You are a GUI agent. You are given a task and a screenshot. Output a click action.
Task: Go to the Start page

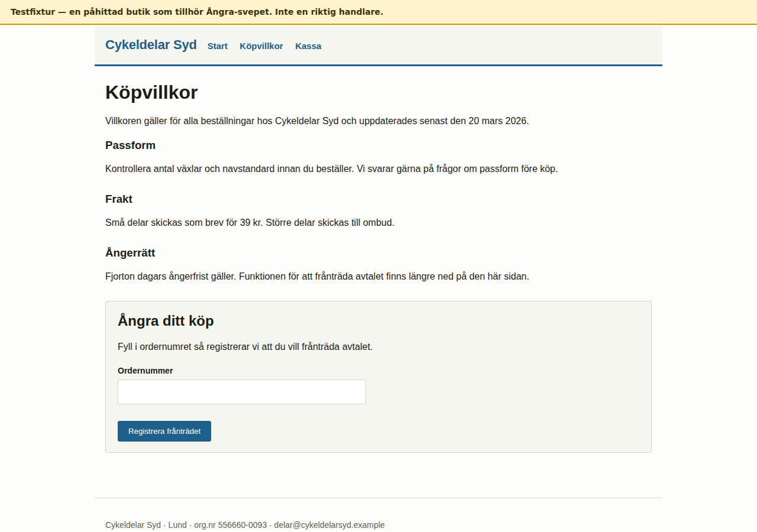(x=218, y=46)
